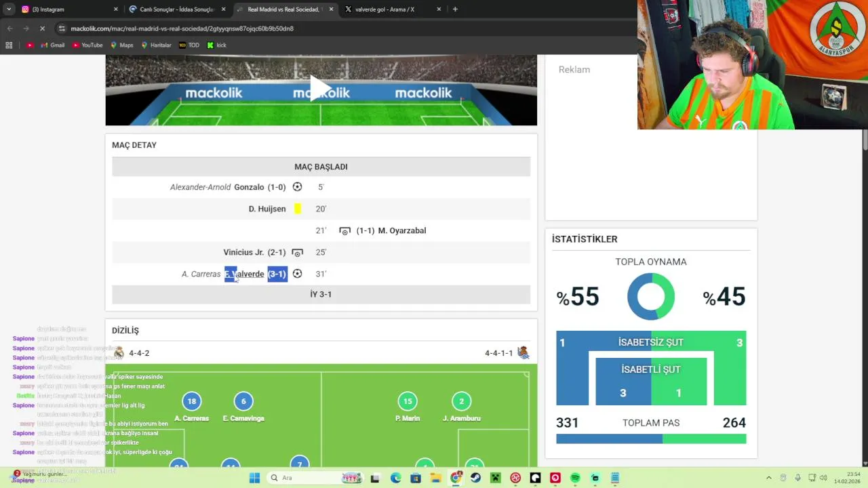Viewport: 868px width, 488px height.
Task: Select player 6 E. Camavinga on pitch
Action: tap(243, 401)
